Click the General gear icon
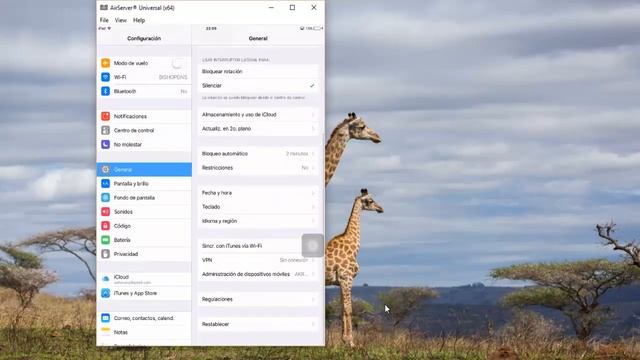 [x=105, y=169]
